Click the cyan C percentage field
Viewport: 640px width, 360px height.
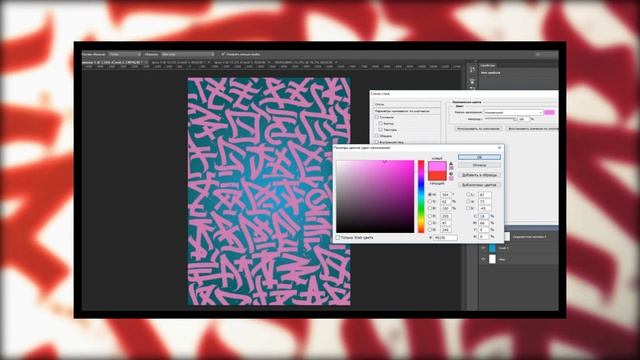pyautogui.click(x=484, y=216)
